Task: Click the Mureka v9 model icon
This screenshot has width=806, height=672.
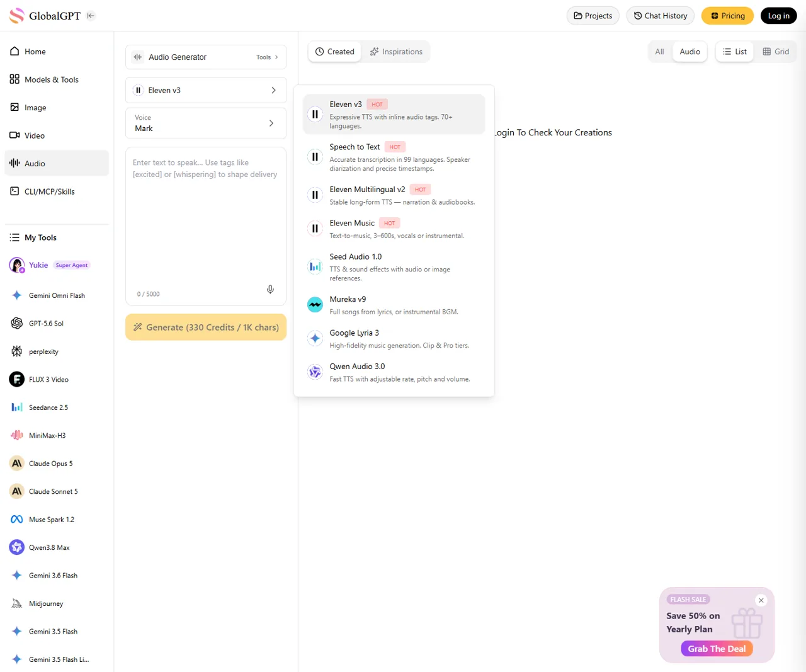Action: (315, 305)
